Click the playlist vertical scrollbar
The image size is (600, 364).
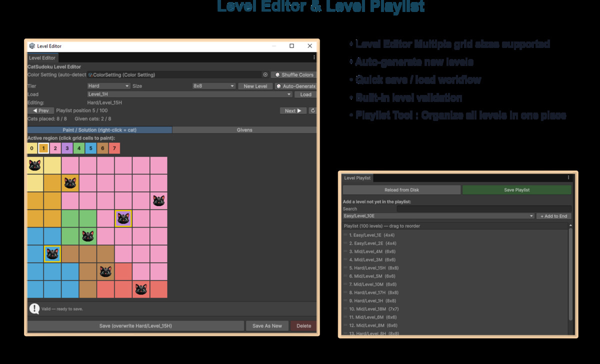(x=570, y=274)
